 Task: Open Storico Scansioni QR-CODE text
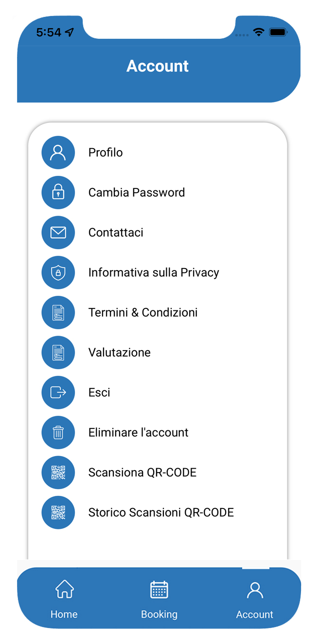(161, 512)
